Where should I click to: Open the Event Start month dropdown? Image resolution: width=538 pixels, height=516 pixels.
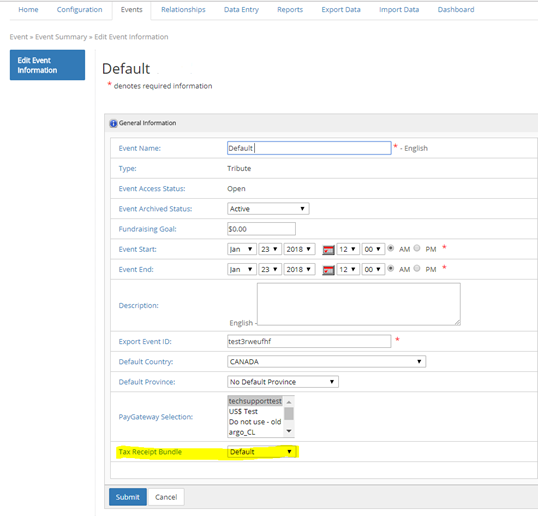[x=242, y=249]
